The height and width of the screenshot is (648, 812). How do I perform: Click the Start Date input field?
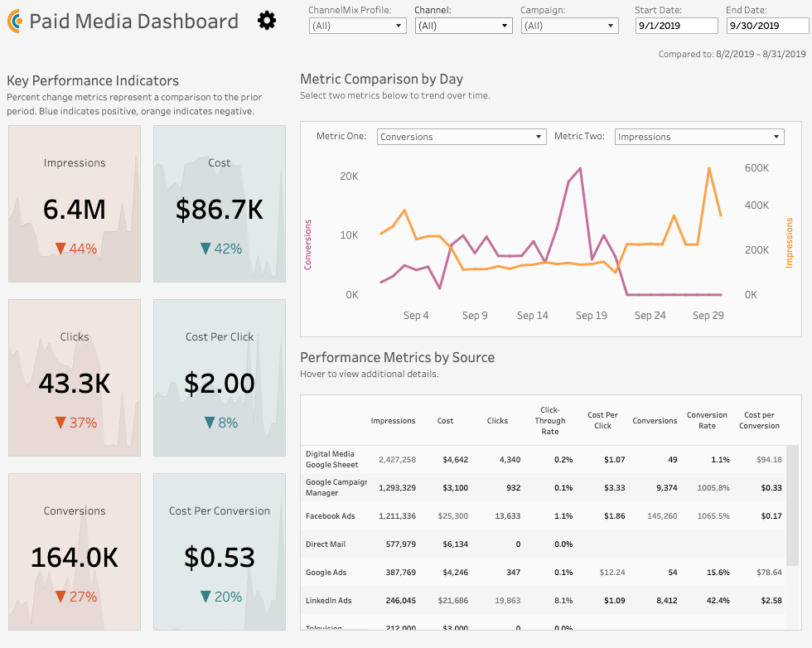(x=676, y=26)
